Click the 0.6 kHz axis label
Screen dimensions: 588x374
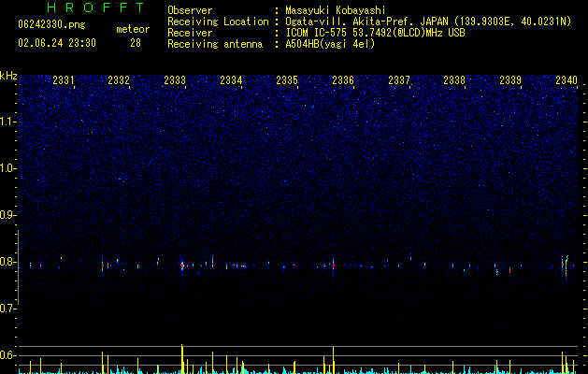click(x=8, y=355)
